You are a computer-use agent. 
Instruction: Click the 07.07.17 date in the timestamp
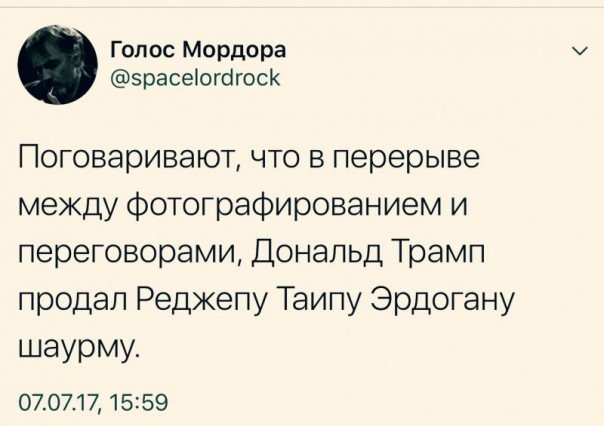[57, 403]
